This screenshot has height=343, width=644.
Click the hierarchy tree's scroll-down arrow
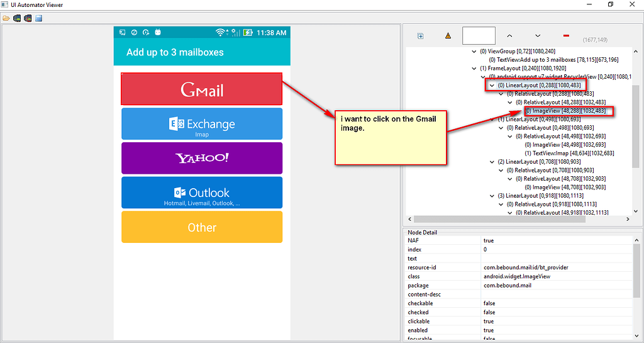636,211
